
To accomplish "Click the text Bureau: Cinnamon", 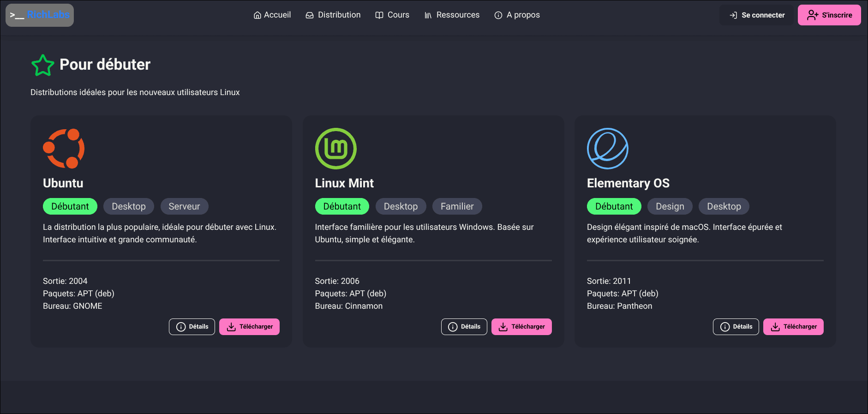I will pos(349,306).
